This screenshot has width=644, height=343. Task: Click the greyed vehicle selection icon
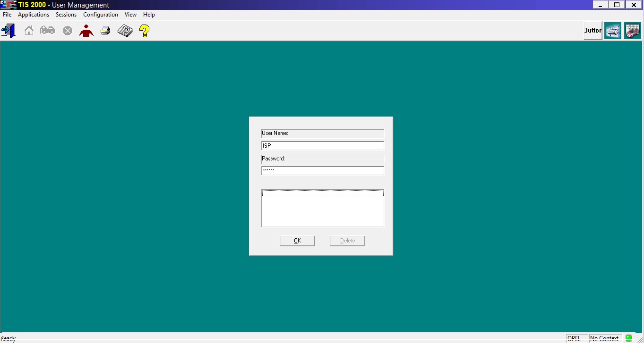[48, 31]
